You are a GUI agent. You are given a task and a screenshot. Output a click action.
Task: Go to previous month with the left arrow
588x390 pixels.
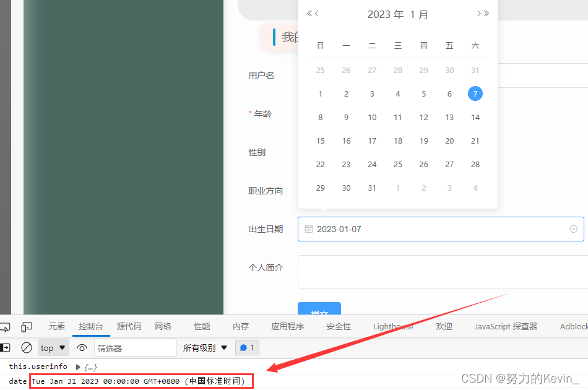coord(316,13)
